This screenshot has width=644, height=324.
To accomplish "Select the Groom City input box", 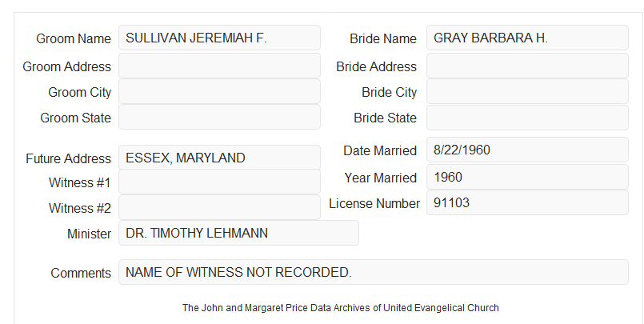I will (219, 91).
